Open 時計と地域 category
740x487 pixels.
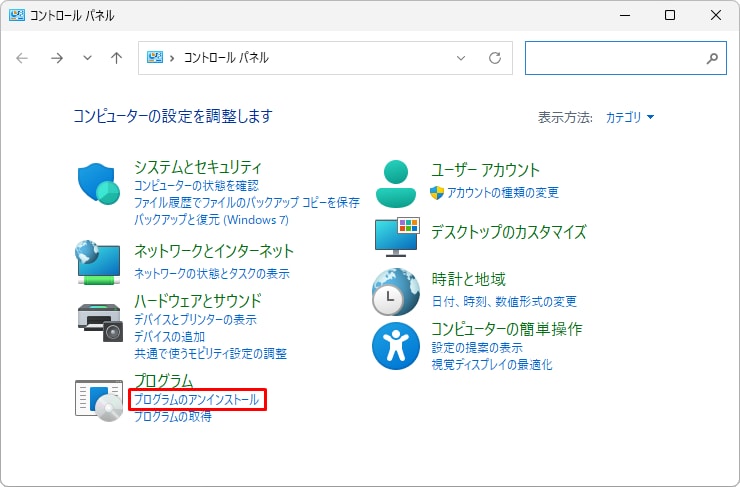(469, 279)
